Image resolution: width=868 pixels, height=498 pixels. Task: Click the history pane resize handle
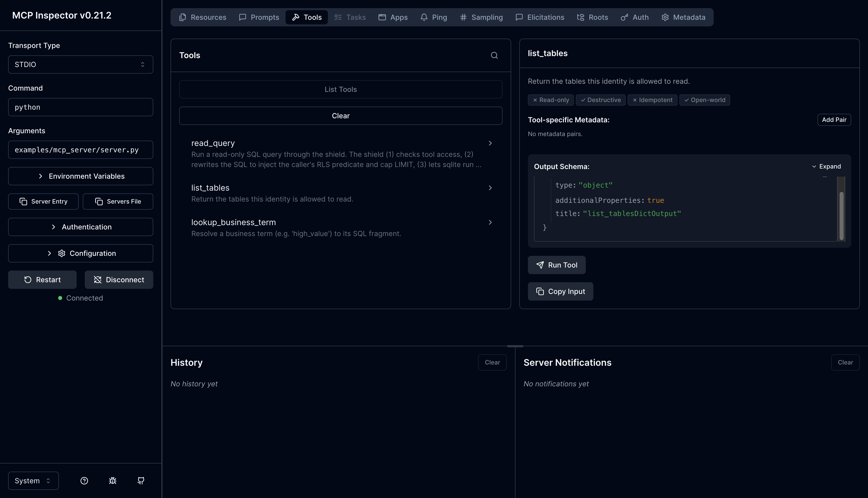coord(515,346)
